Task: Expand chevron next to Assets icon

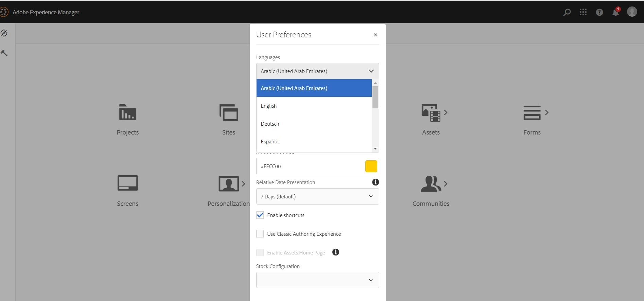Action: [446, 112]
